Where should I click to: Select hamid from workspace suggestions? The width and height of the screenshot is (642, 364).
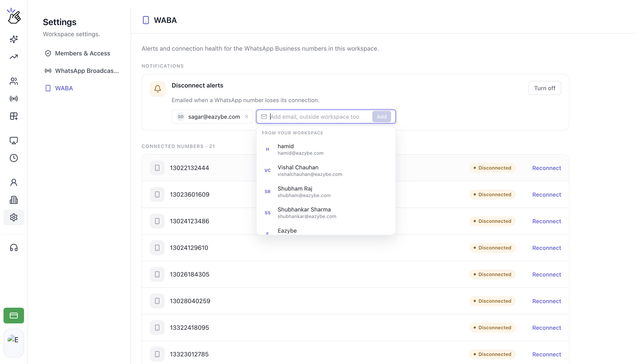326,149
